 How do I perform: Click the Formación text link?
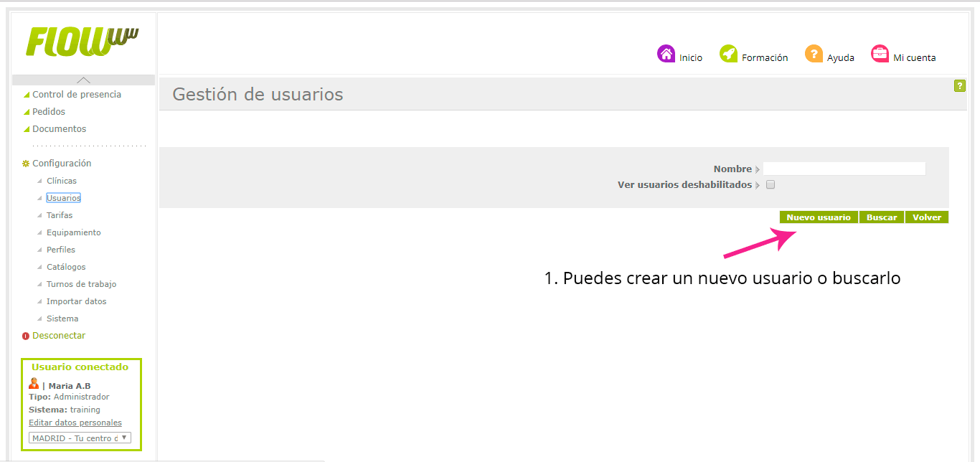[x=765, y=58]
